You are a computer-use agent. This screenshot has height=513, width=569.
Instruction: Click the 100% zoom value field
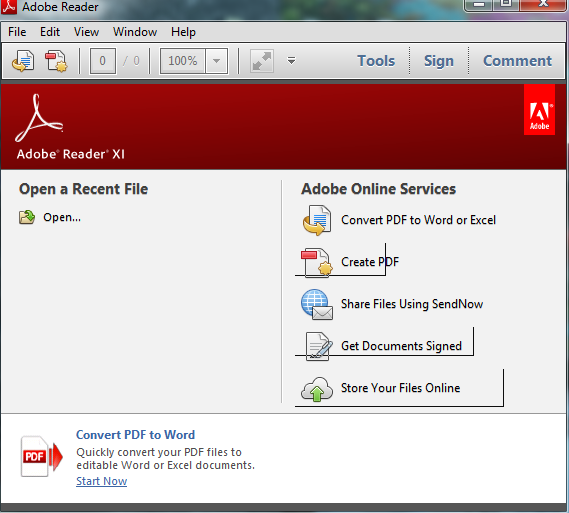click(x=183, y=61)
